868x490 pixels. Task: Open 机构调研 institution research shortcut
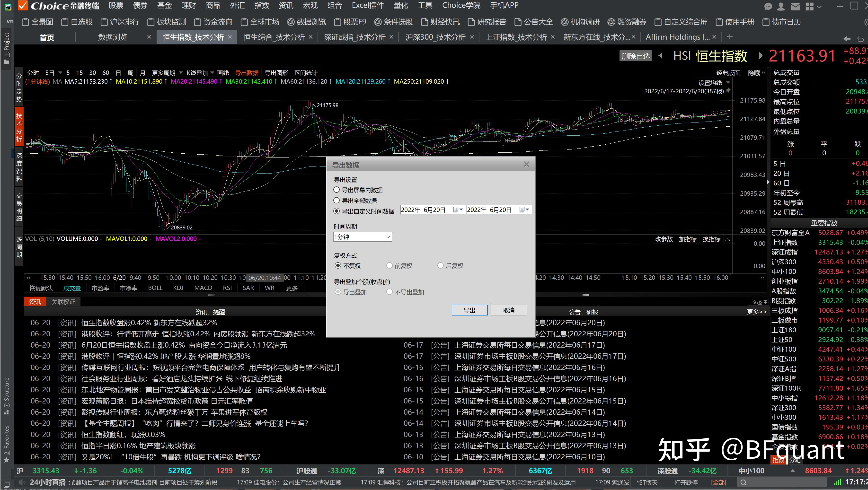pyautogui.click(x=580, y=22)
